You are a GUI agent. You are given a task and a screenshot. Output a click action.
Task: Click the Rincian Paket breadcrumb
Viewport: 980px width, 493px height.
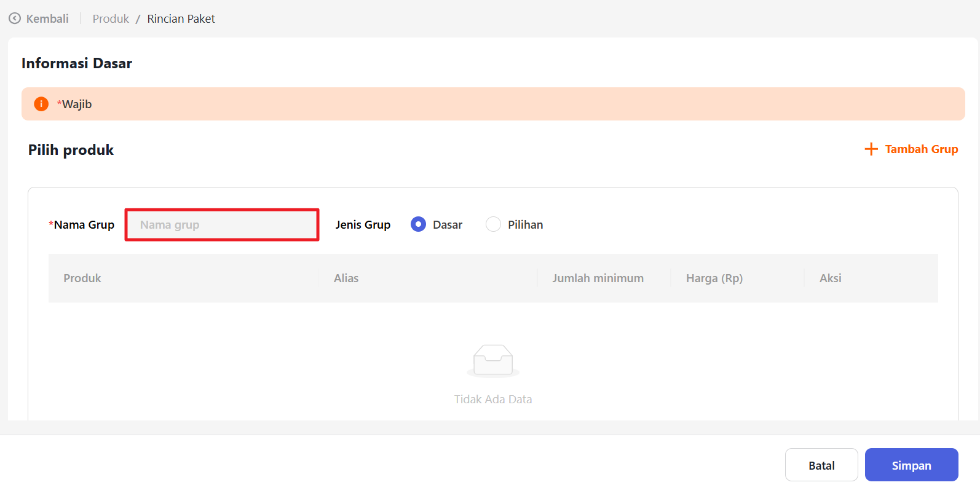[181, 19]
